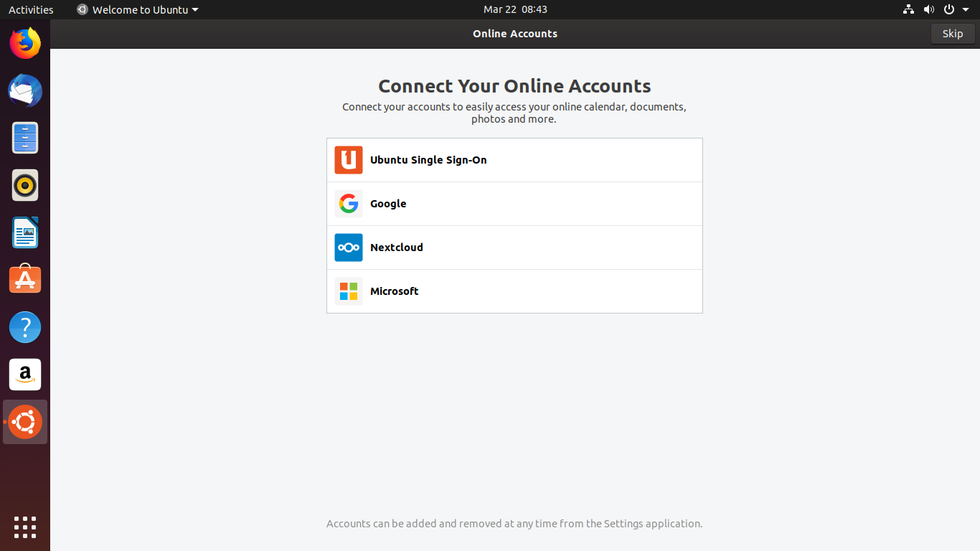Launch Rhythmbox music player
The width and height of the screenshot is (980, 551).
[25, 185]
